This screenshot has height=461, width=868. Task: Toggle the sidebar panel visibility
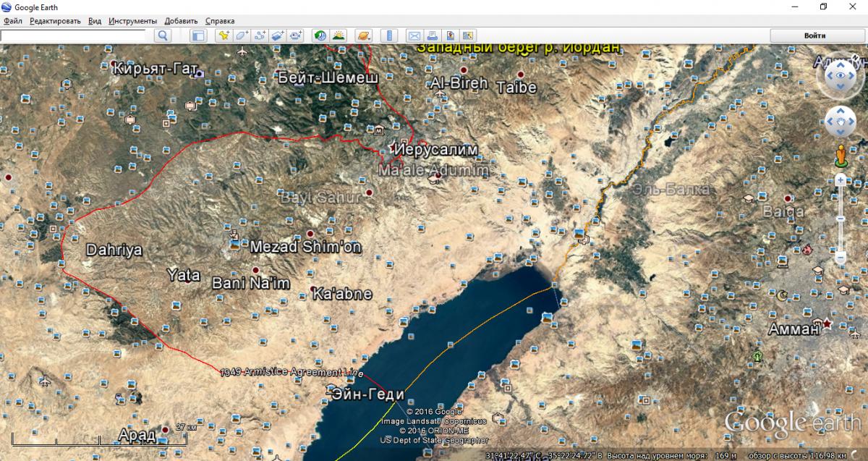(x=198, y=35)
